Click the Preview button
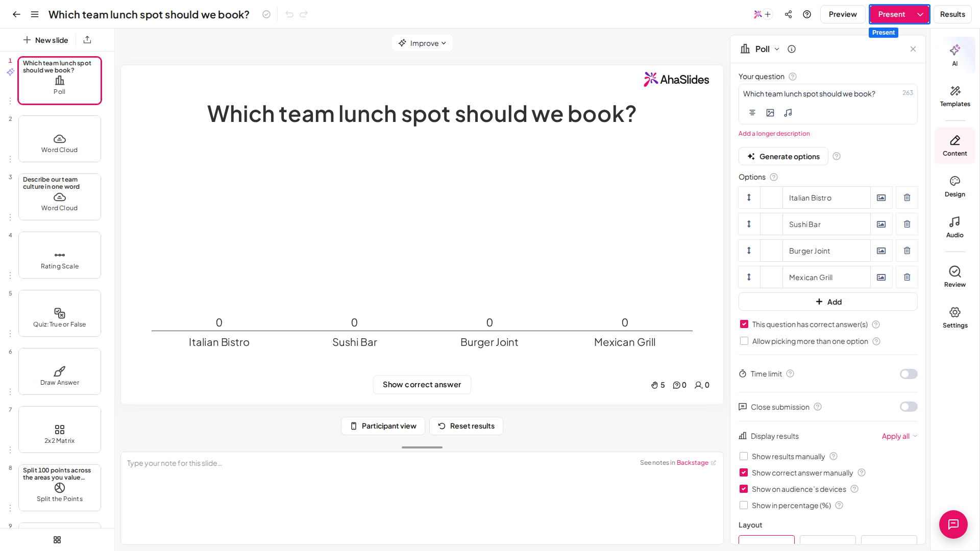980x551 pixels. tap(843, 14)
